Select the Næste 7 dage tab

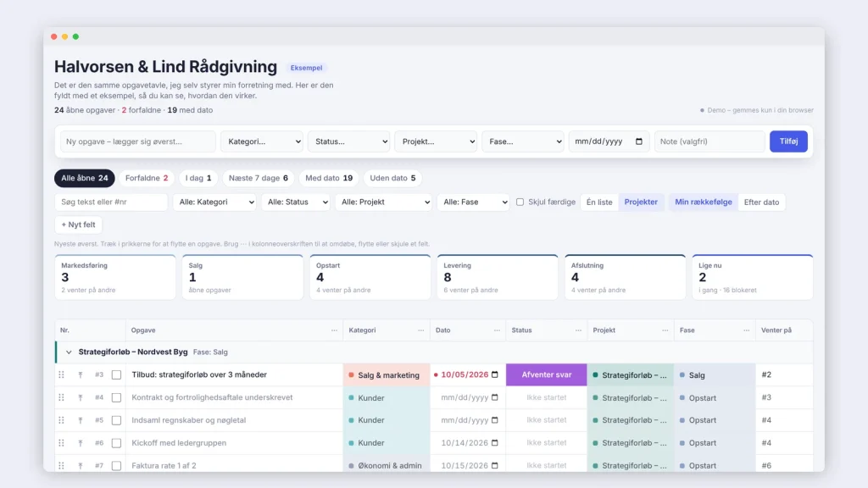(259, 178)
